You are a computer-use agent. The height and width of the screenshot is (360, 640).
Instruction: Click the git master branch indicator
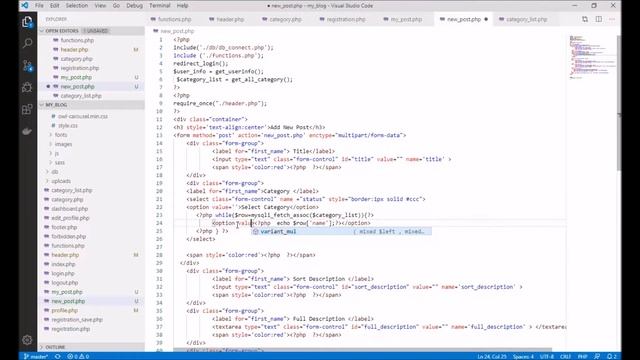(36, 356)
